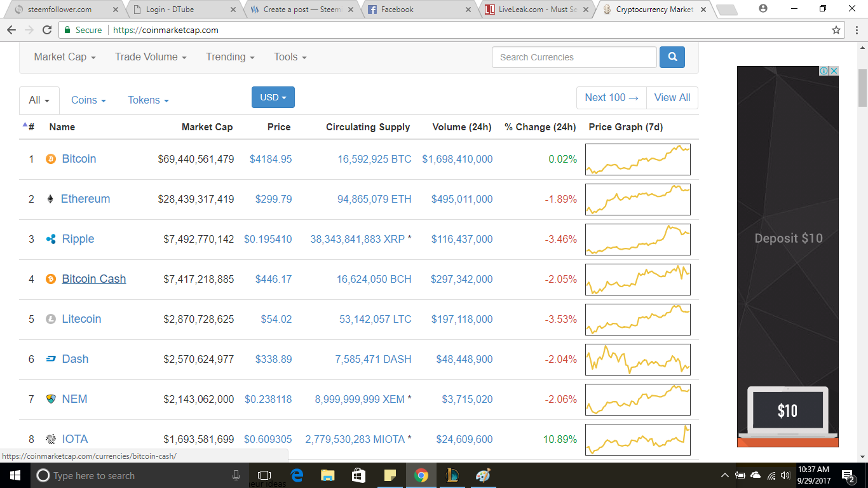Image resolution: width=868 pixels, height=488 pixels.
Task: Click the volume speaker tray icon
Action: point(785,475)
